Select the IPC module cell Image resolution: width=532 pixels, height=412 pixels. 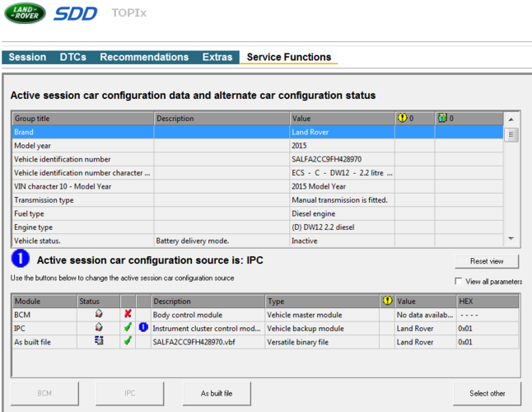coord(44,329)
